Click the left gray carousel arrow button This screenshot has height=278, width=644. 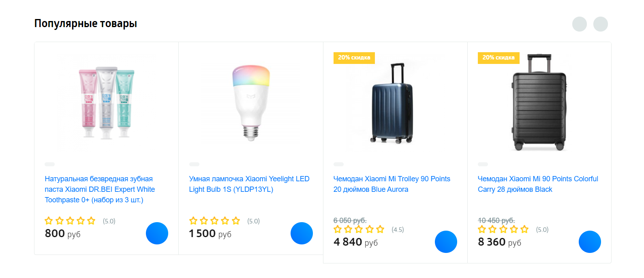[579, 24]
